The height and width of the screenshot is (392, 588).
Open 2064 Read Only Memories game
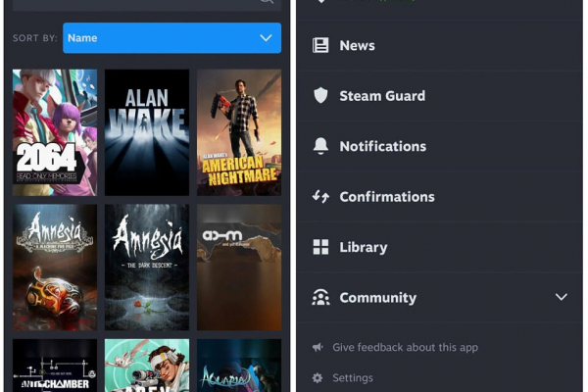click(x=55, y=132)
